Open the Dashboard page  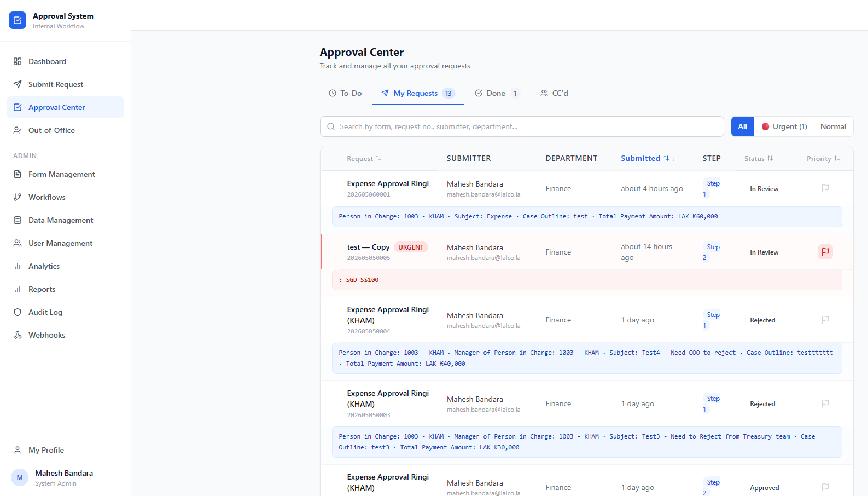65,61
